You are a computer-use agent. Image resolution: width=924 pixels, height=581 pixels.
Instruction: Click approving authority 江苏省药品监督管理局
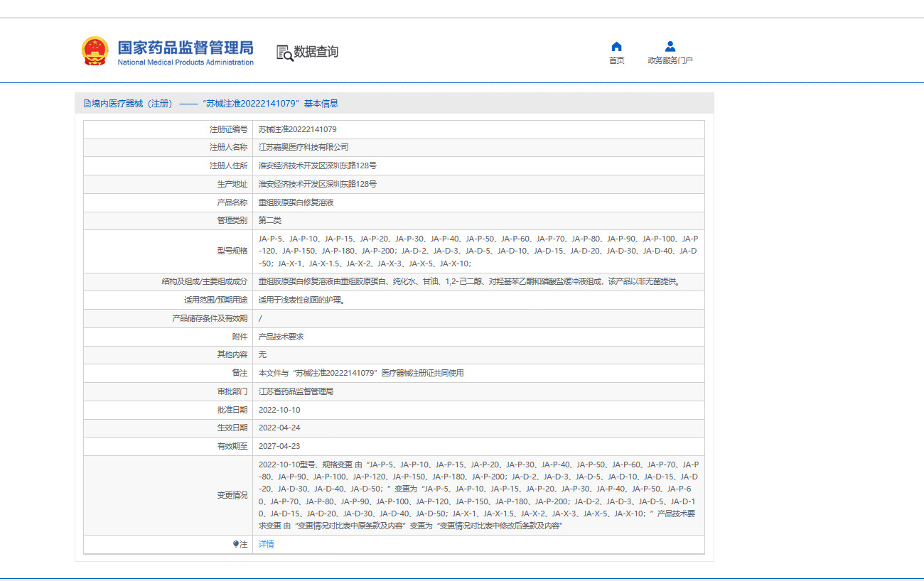point(296,391)
